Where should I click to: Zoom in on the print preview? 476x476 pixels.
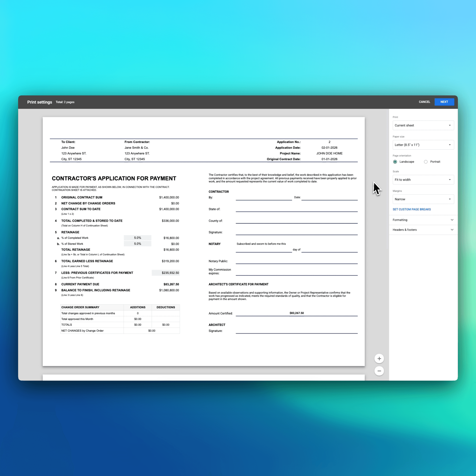[379, 359]
